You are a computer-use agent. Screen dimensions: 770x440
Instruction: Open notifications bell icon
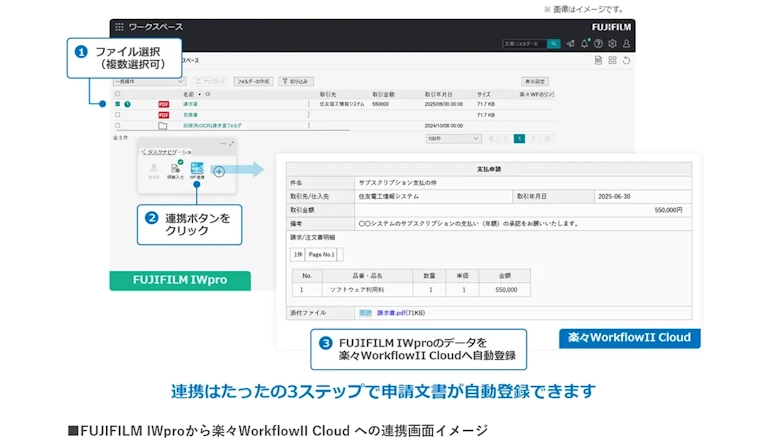[584, 44]
